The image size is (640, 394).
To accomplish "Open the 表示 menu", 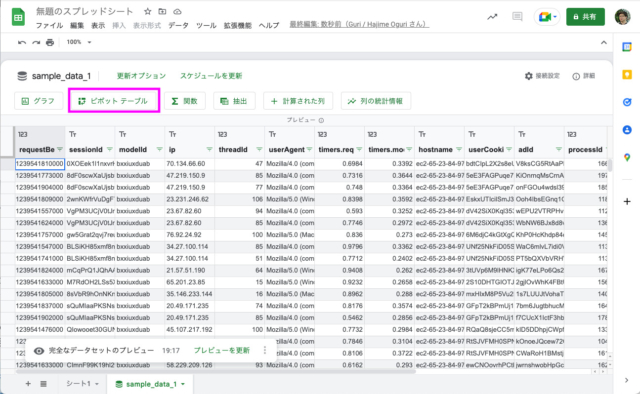I will click(x=98, y=25).
